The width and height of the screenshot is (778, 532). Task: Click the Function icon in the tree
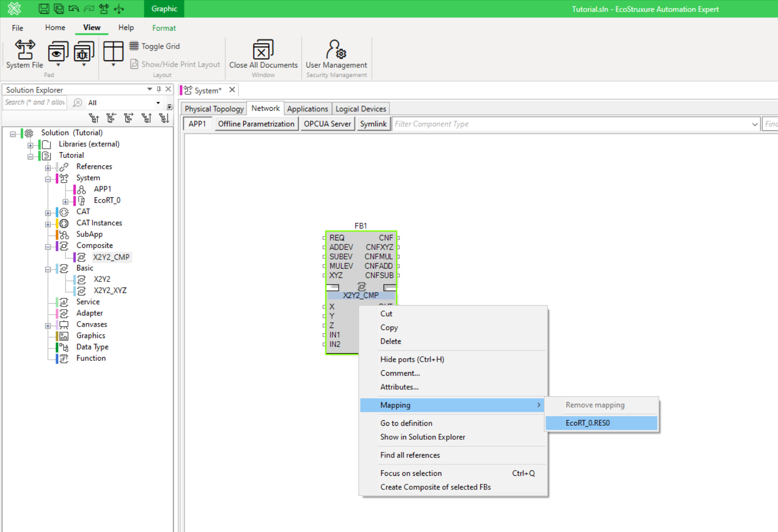tap(64, 359)
